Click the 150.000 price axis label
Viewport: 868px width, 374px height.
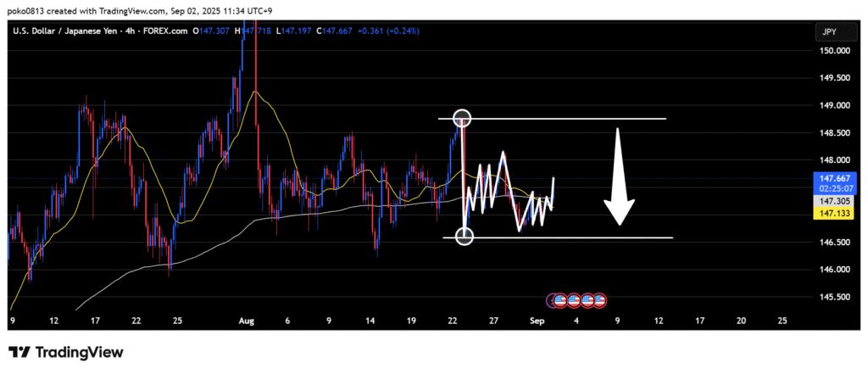tap(831, 51)
